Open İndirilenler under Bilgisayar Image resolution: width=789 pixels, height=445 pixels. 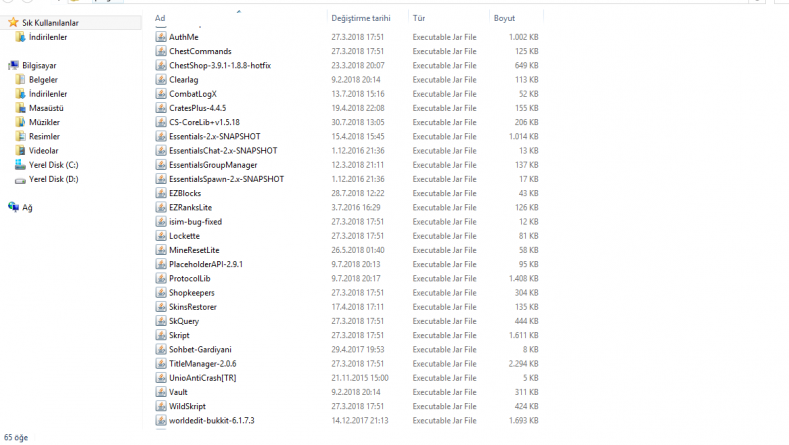(x=48, y=94)
